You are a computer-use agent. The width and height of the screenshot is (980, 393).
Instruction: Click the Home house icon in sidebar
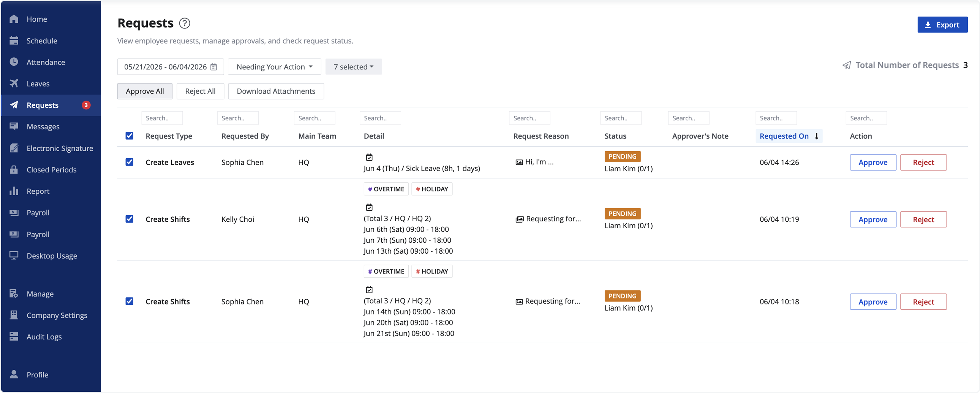14,19
